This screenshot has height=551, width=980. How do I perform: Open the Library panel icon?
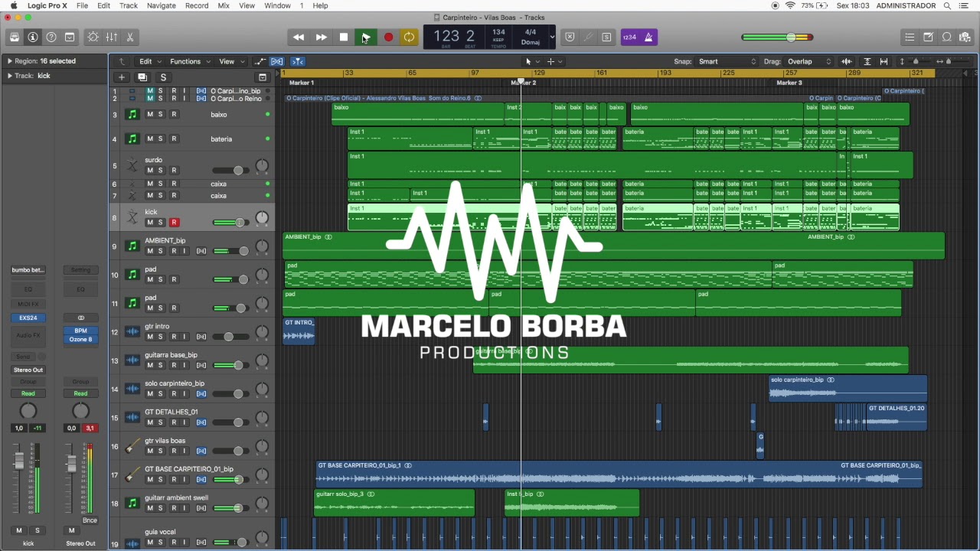coord(14,37)
